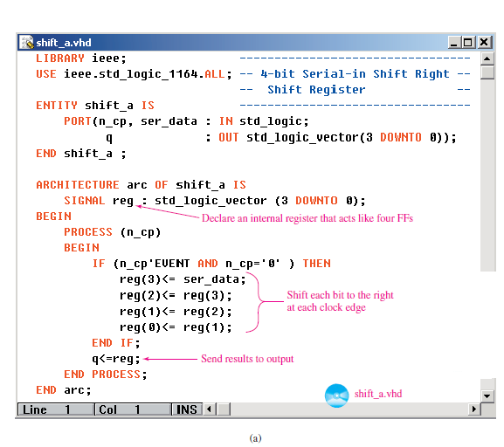
Task: Click the shift_a.vhd document icon in title bar
Action: [26, 42]
